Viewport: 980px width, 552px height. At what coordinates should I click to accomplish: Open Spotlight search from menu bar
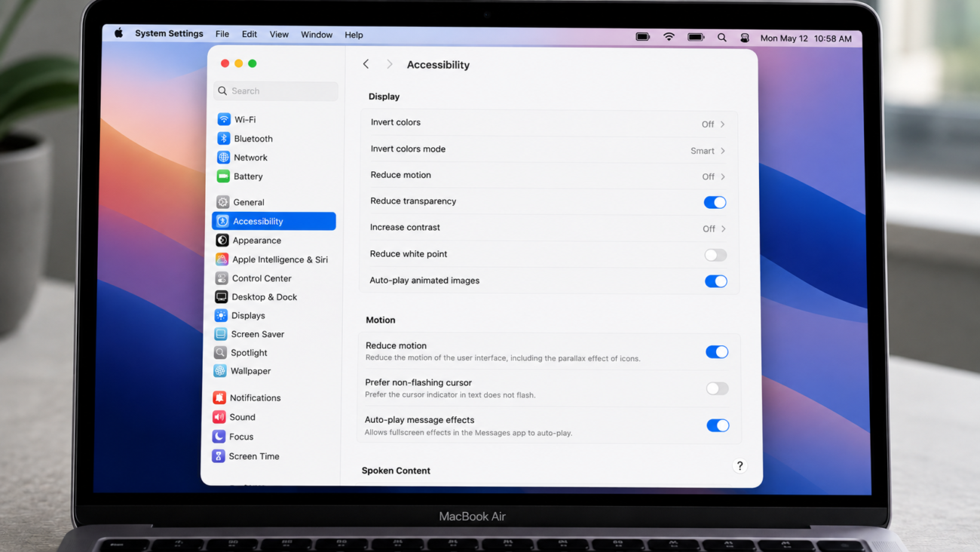coord(722,38)
